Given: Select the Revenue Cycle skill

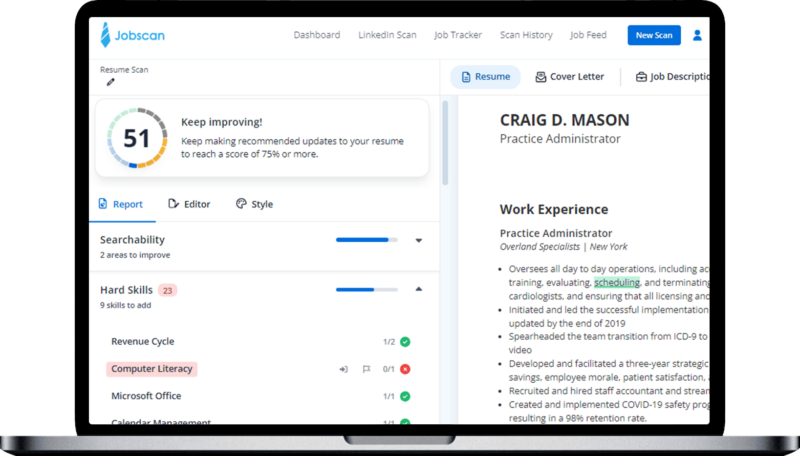Looking at the screenshot, I should [143, 341].
